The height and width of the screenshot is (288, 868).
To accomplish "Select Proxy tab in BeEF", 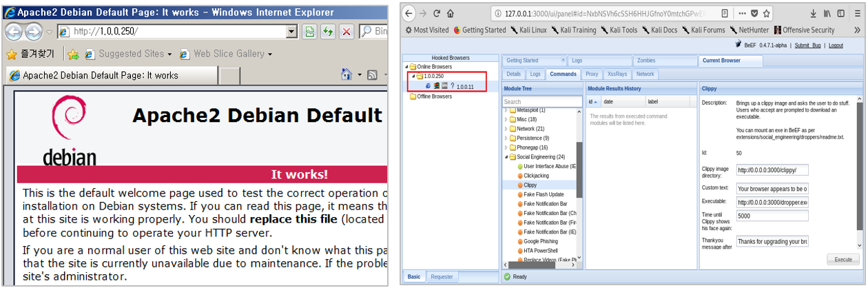I will pos(592,74).
